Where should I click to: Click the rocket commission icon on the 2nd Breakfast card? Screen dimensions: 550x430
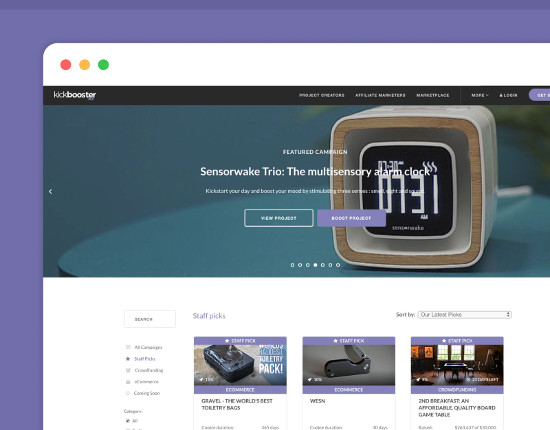(418, 379)
